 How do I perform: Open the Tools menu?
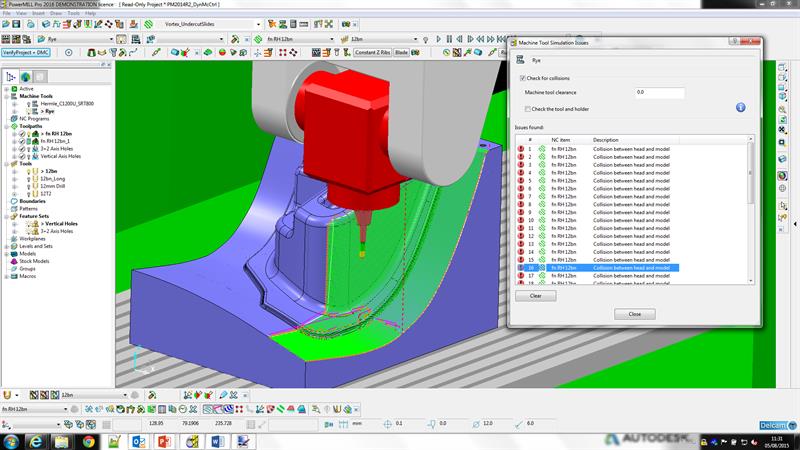tap(73, 13)
